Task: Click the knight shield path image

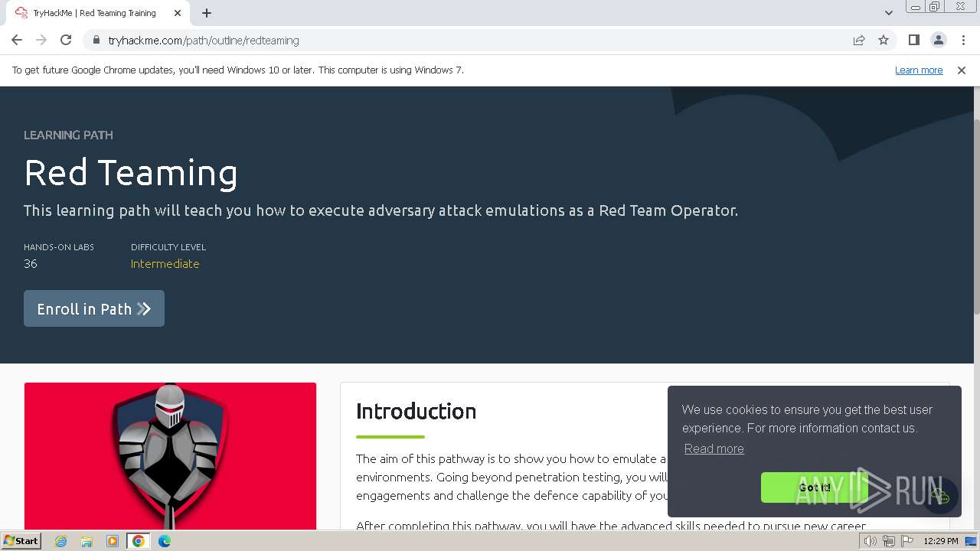Action: click(x=170, y=455)
